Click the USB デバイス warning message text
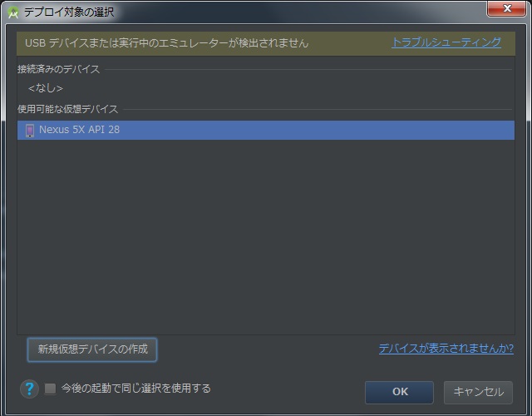 (x=166, y=43)
